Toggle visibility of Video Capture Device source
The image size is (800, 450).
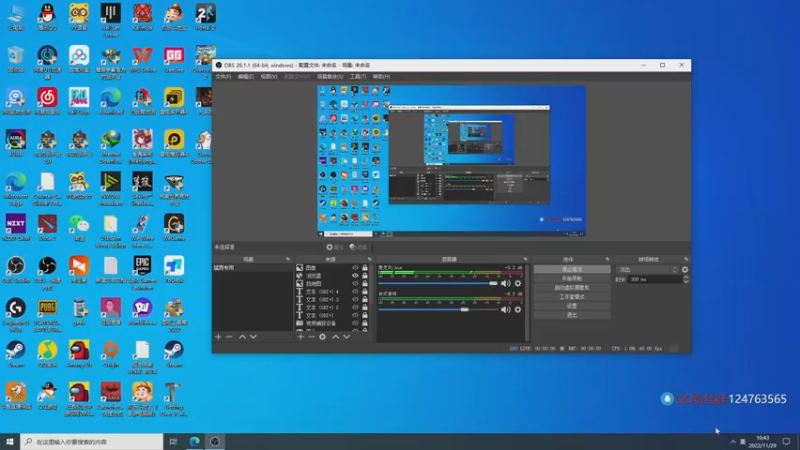[x=356, y=323]
